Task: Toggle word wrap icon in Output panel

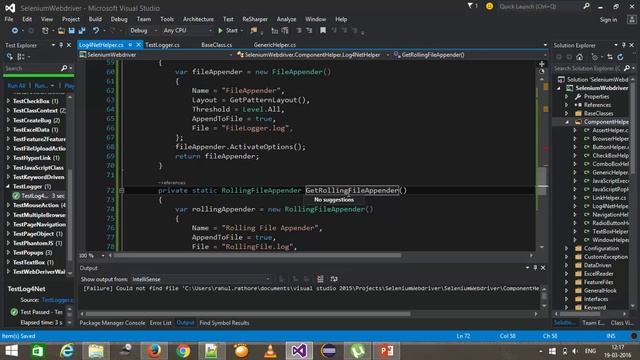Action: tap(334, 279)
